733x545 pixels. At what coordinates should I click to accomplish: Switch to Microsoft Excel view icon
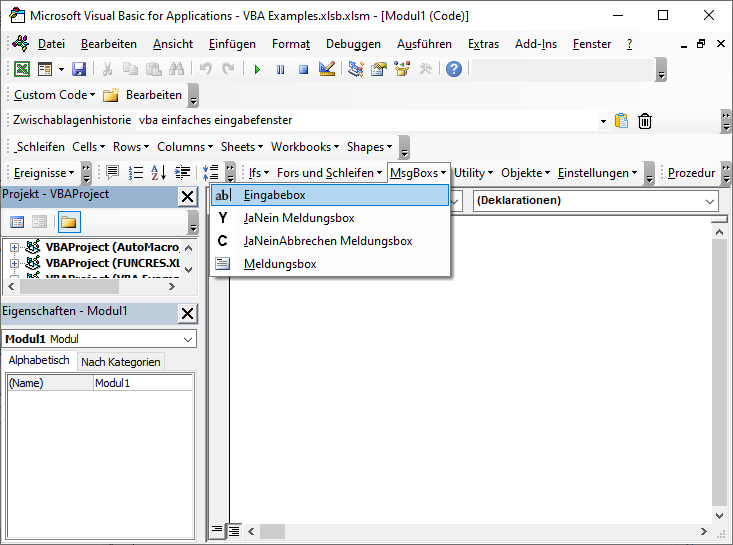point(22,69)
